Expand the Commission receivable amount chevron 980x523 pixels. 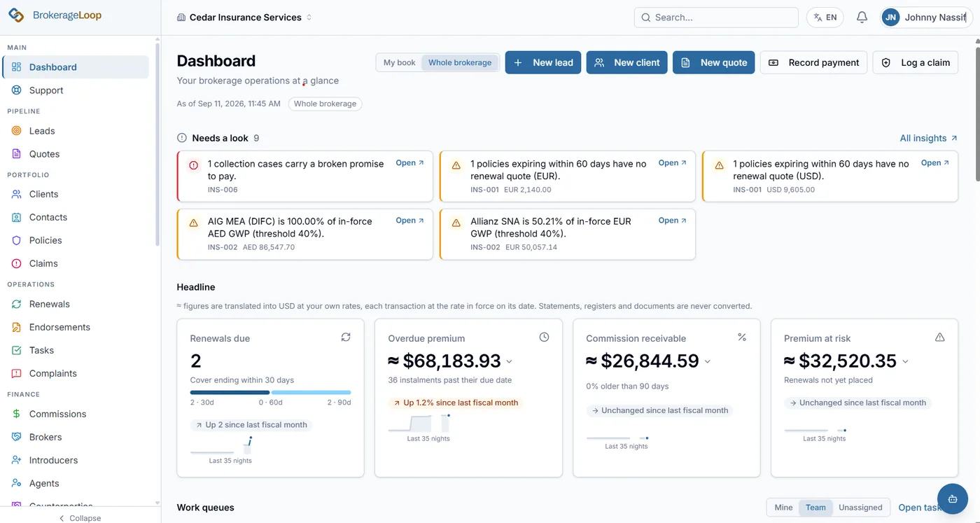pos(707,361)
